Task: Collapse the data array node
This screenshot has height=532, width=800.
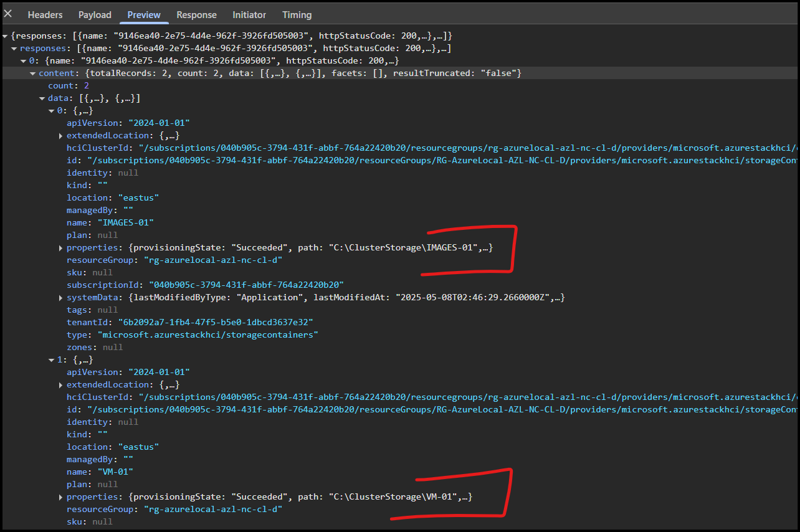Action: click(x=42, y=98)
